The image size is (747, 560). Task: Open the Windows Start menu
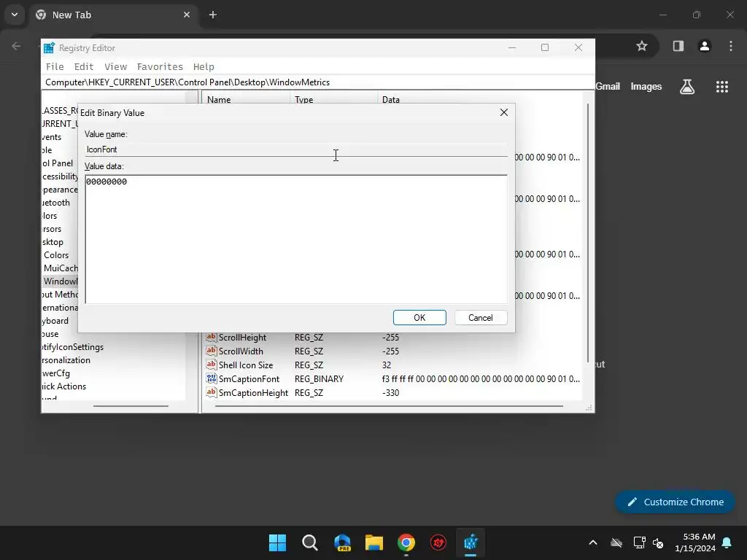277,542
